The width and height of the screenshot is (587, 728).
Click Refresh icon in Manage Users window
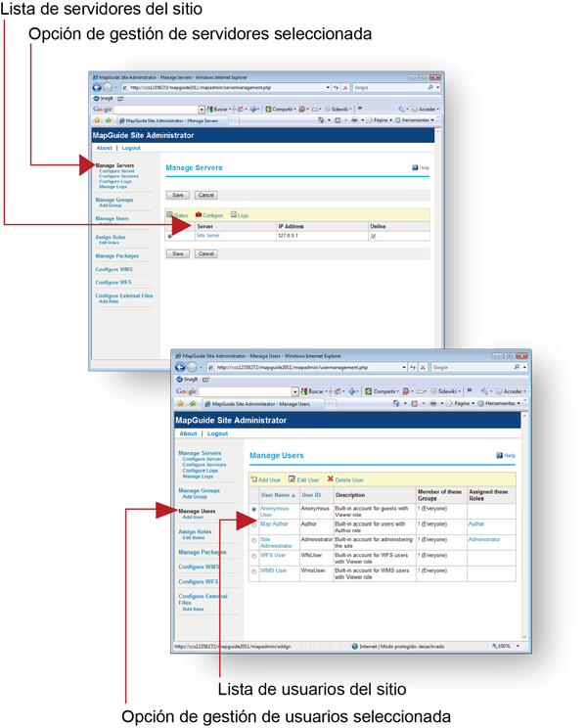pyautogui.click(x=413, y=367)
